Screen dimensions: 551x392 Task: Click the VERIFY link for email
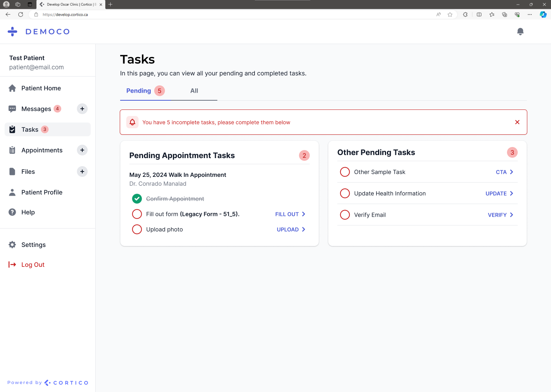(x=497, y=215)
